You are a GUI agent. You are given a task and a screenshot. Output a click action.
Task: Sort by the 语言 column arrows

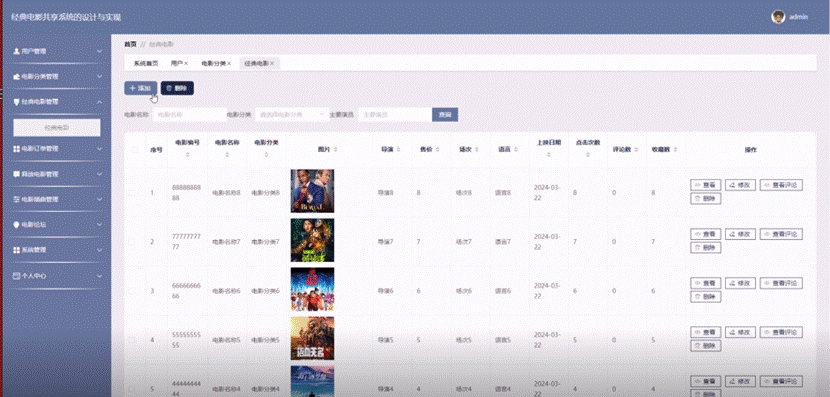coord(516,150)
